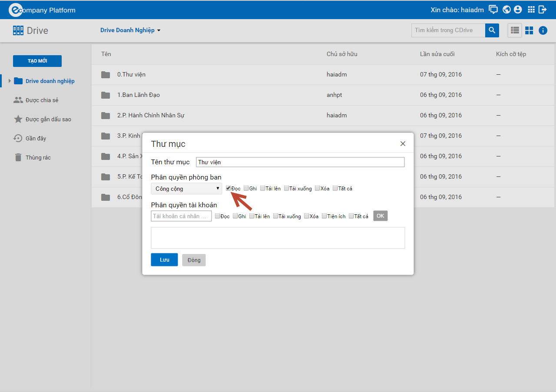The height and width of the screenshot is (392, 556).
Task: Show the info details icon
Action: 543,30
